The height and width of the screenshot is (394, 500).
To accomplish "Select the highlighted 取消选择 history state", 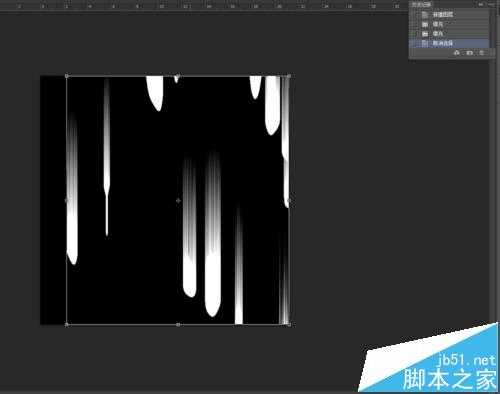I will pos(449,43).
